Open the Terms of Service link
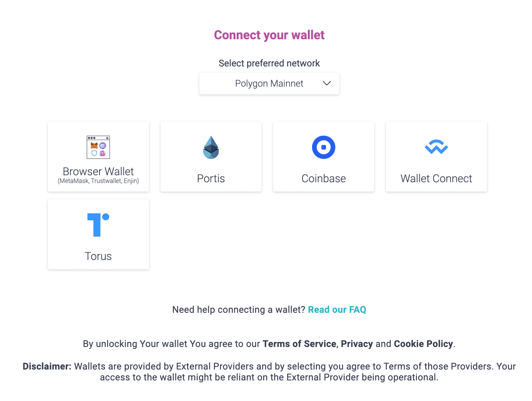 [x=299, y=344]
